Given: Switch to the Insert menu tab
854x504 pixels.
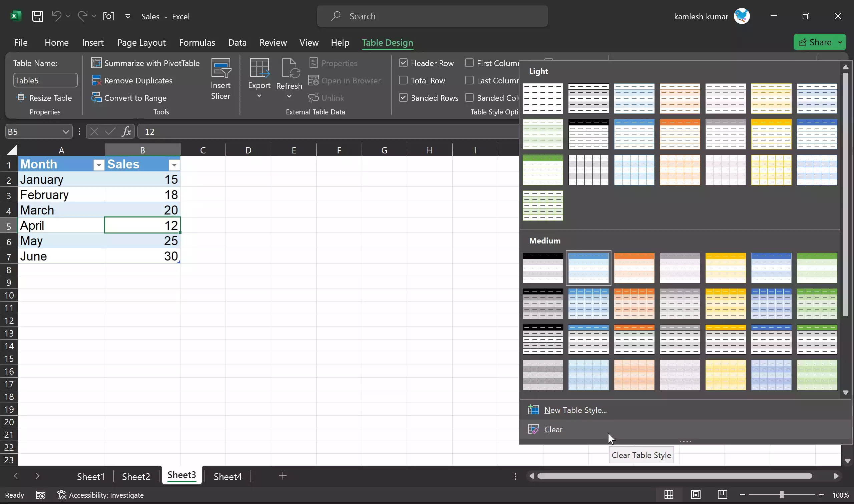Looking at the screenshot, I should coord(92,42).
